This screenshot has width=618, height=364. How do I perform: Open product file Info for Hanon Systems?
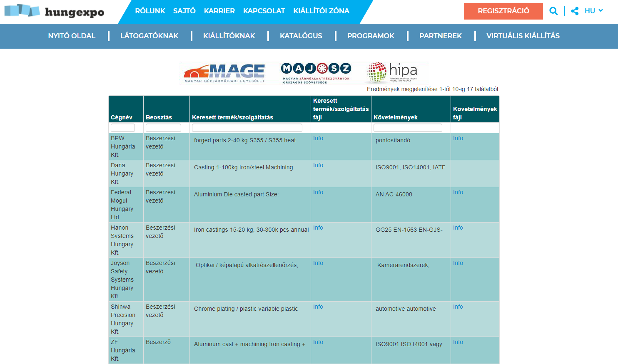click(318, 228)
